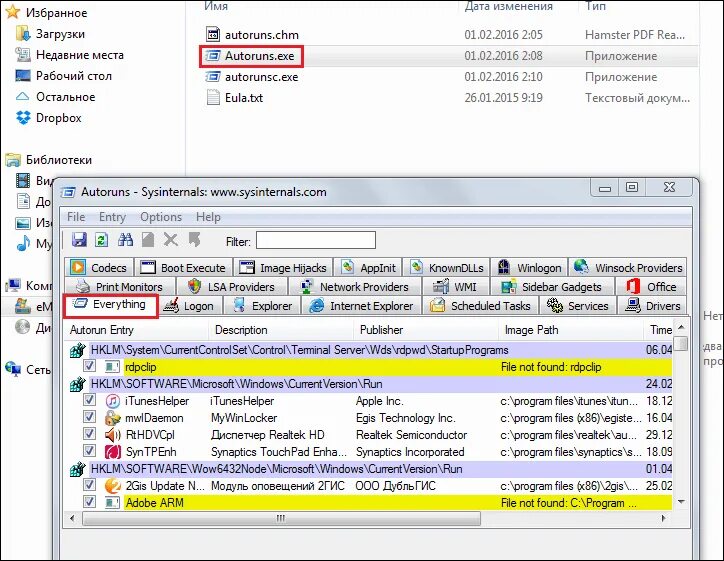This screenshot has height=561, width=724.
Task: Sort by Publisher column header
Action: pos(426,330)
